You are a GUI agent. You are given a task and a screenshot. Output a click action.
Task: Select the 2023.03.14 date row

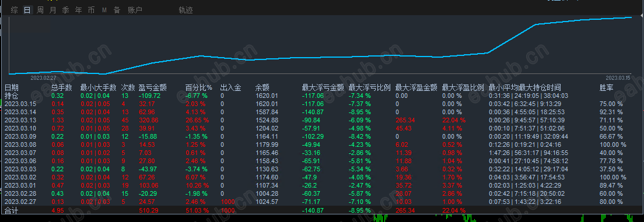20,112
